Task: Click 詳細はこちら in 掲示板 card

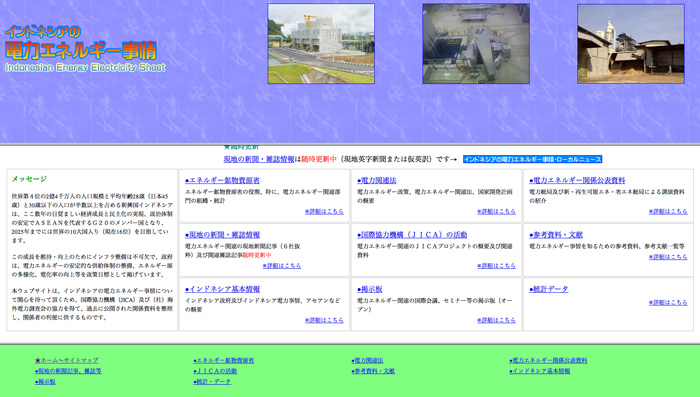Action: [496, 320]
